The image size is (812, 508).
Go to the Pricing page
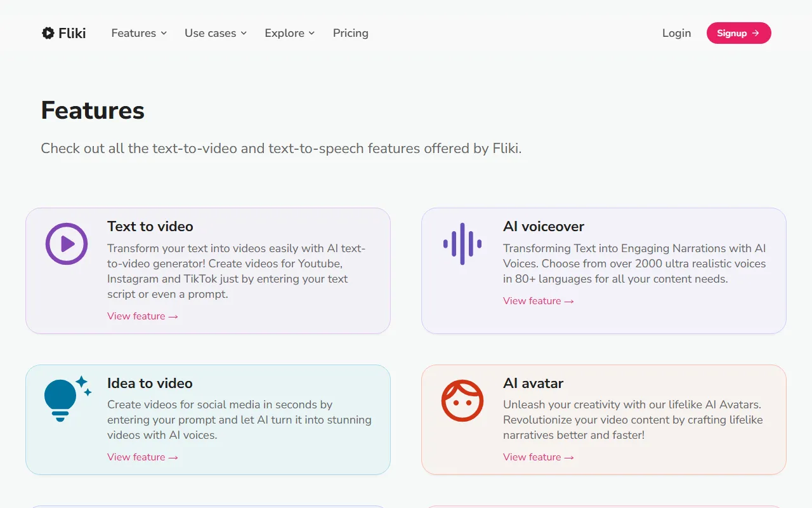pos(350,33)
